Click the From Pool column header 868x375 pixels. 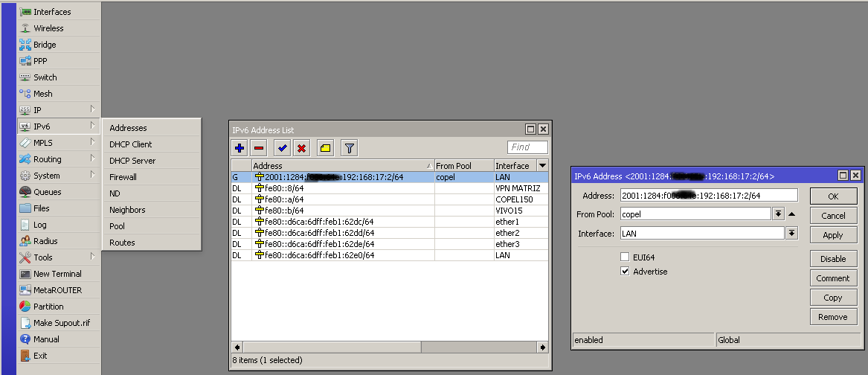click(x=464, y=166)
